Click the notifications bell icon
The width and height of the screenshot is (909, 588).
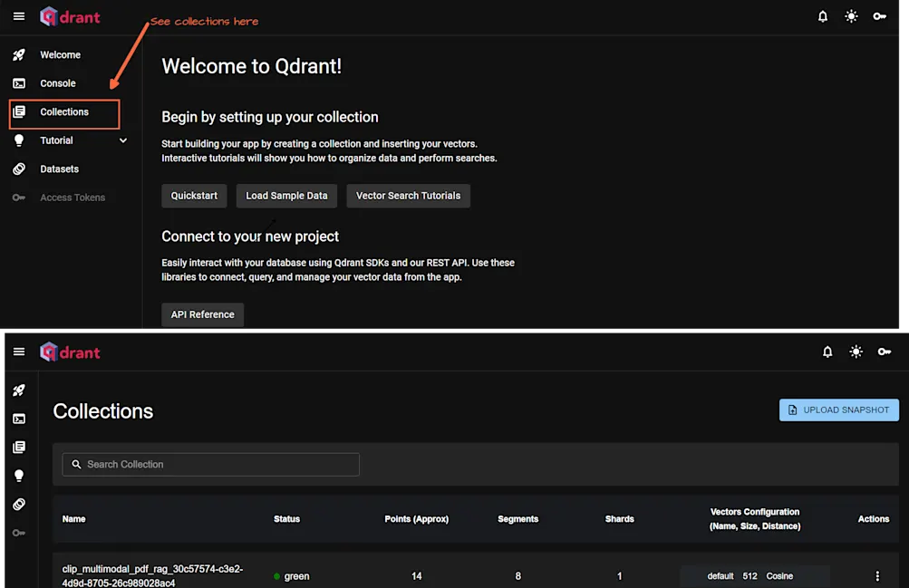pos(823,16)
